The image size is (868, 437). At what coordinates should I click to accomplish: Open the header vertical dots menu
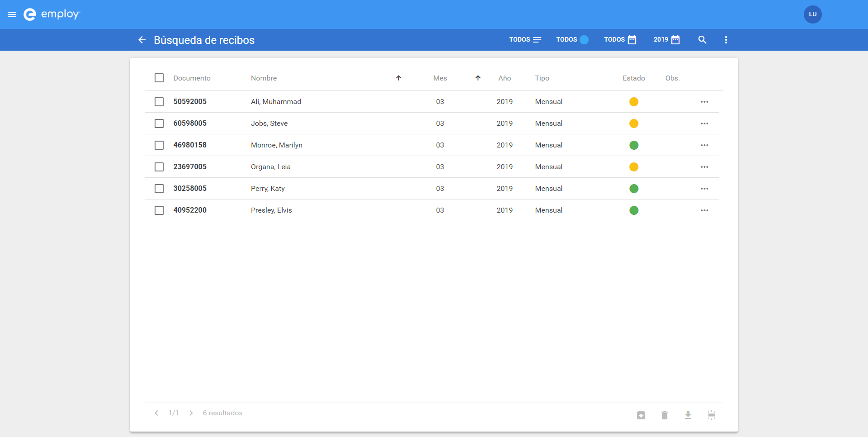coord(726,40)
